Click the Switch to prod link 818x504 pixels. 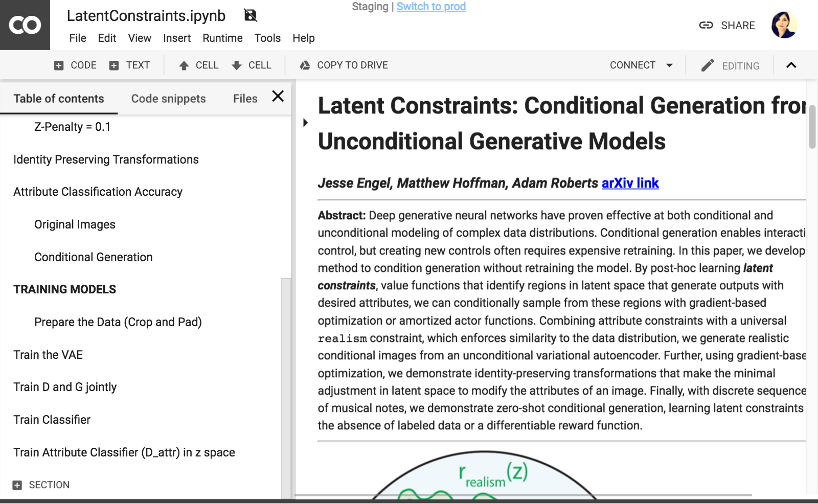tap(431, 7)
